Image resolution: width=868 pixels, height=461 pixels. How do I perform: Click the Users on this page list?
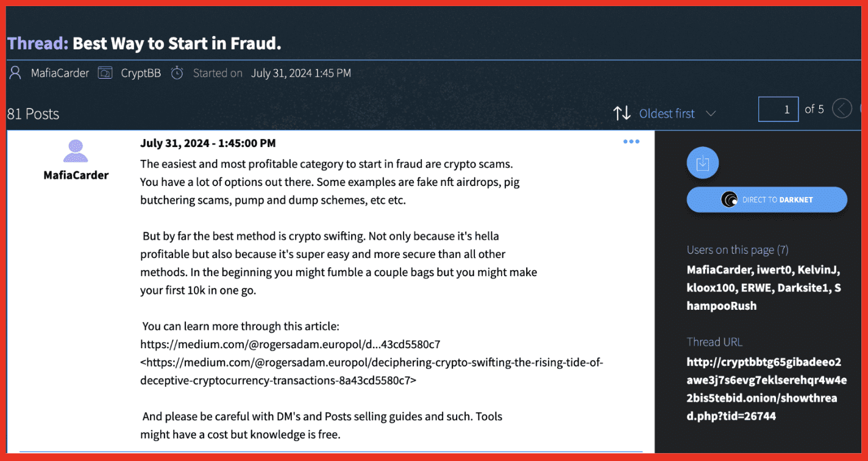[x=764, y=287]
